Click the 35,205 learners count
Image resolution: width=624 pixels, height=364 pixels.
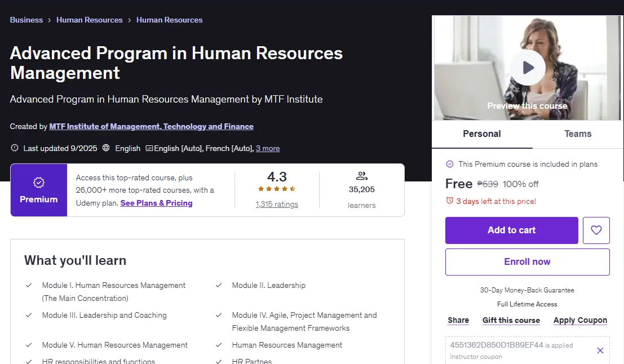click(362, 189)
